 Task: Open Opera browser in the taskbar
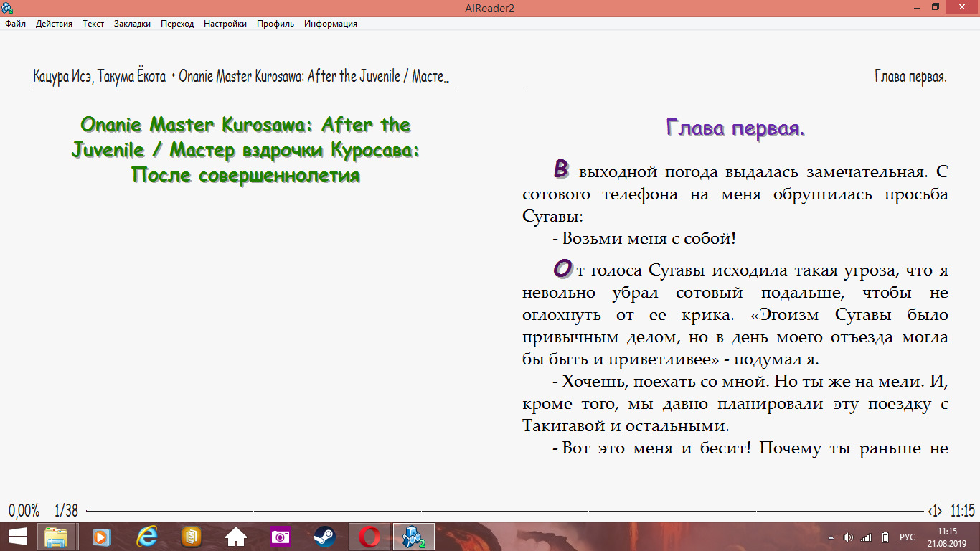tap(369, 537)
